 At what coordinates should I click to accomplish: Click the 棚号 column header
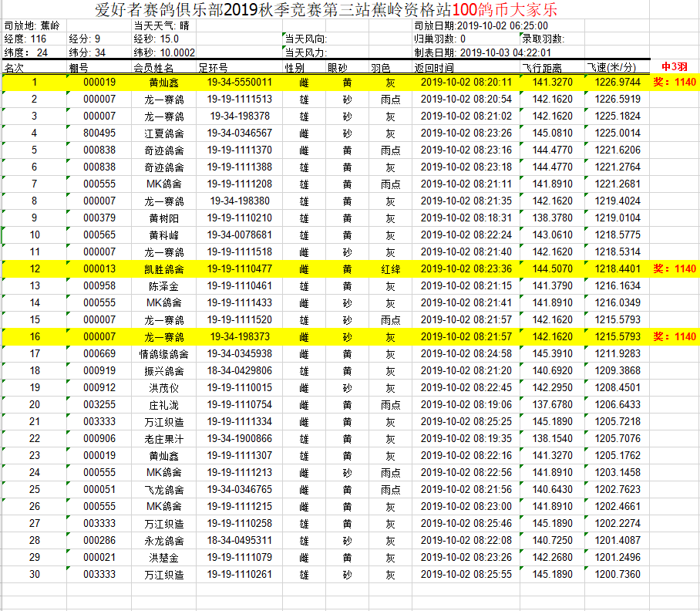pos(79,68)
